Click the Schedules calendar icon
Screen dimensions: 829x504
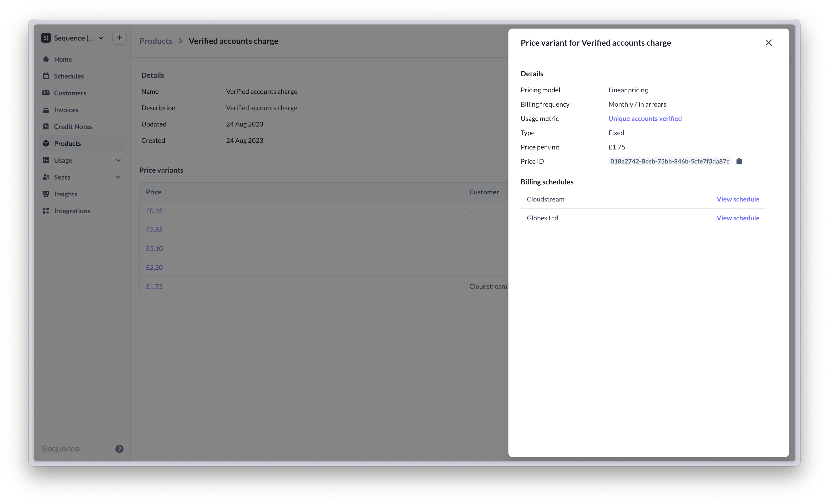[x=46, y=76]
